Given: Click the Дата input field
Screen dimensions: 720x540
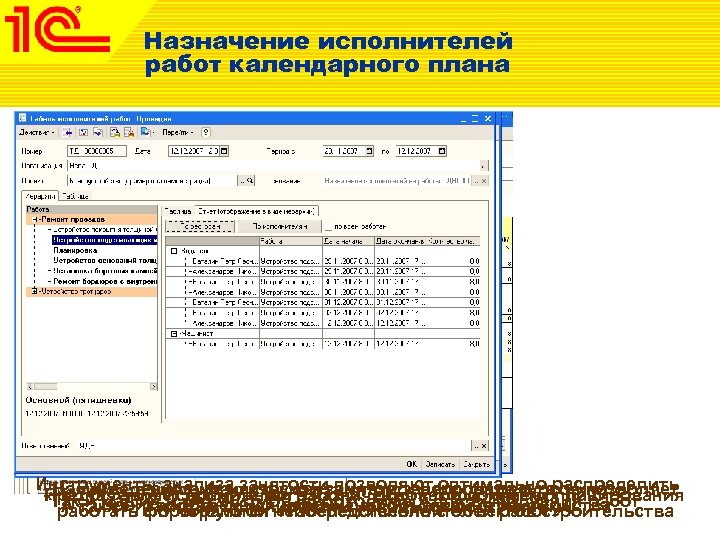Looking at the screenshot, I should click(194, 151).
